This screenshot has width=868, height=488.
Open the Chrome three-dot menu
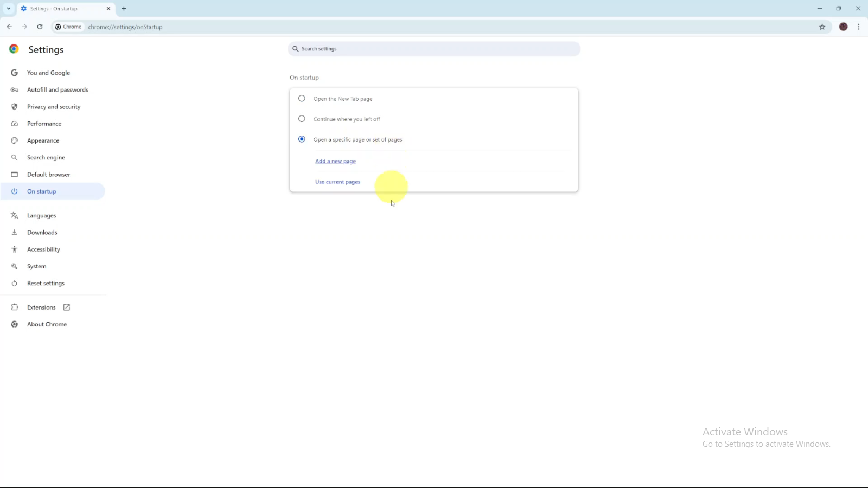point(858,27)
